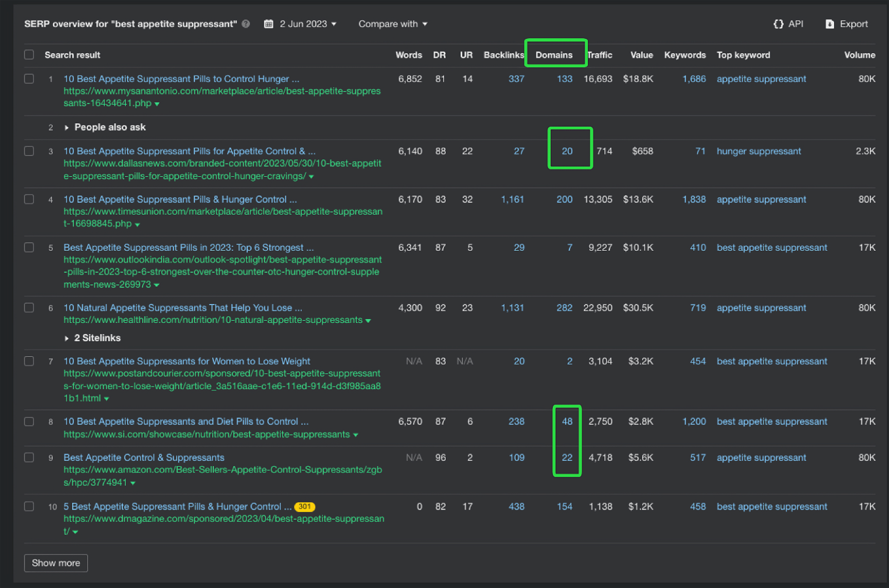Viewport: 889px width, 588px height.
Task: Click backlinks value 438 for dmagazine row
Action: tap(516, 507)
